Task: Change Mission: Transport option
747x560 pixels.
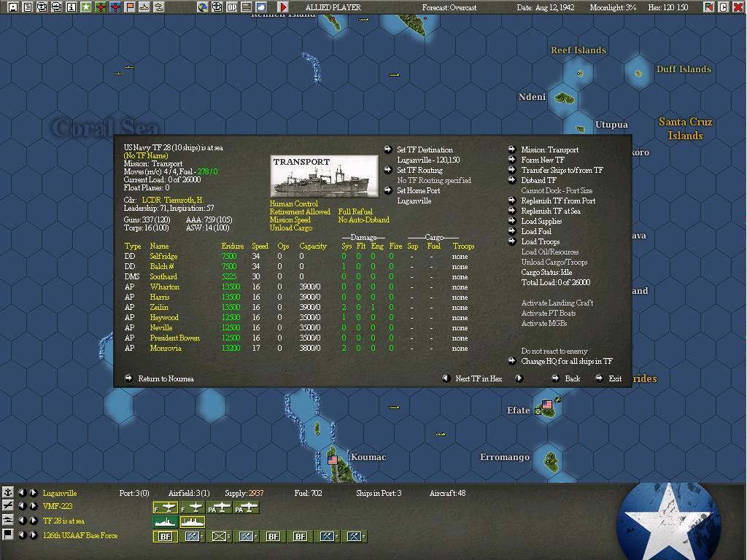Action: 550,150
